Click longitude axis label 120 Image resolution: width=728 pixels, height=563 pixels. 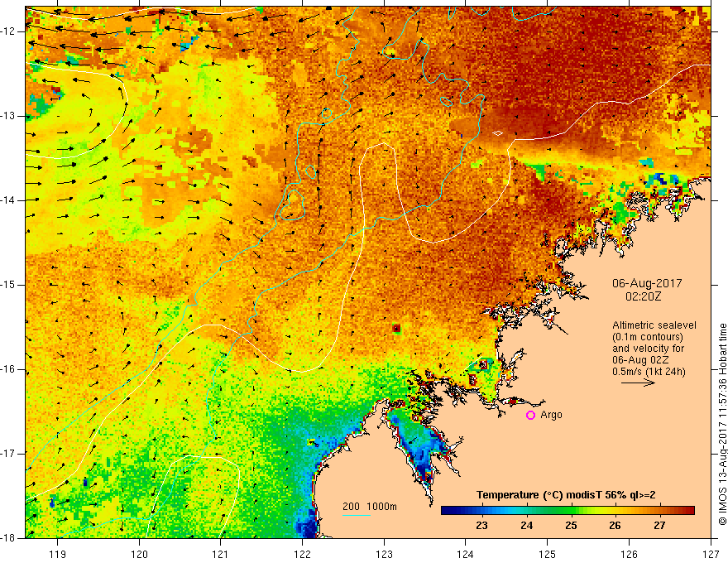(x=139, y=554)
